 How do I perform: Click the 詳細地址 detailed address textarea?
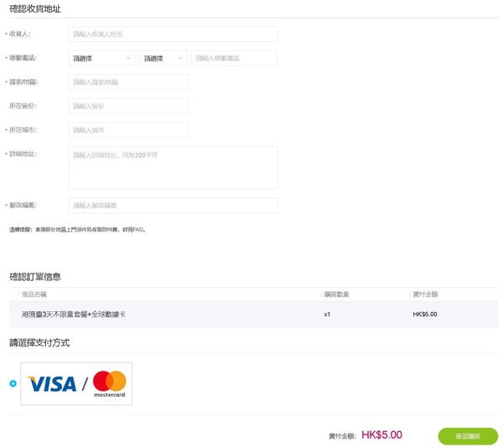[173, 168]
